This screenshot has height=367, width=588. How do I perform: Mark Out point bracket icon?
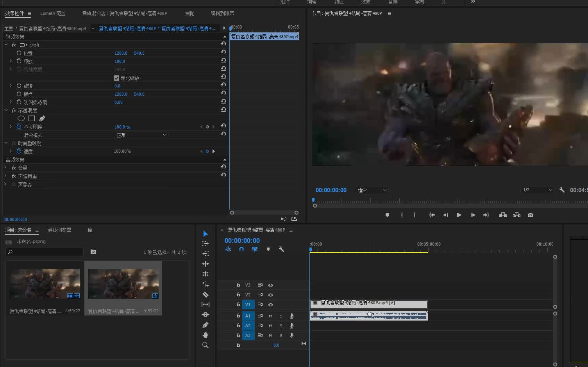[414, 215]
